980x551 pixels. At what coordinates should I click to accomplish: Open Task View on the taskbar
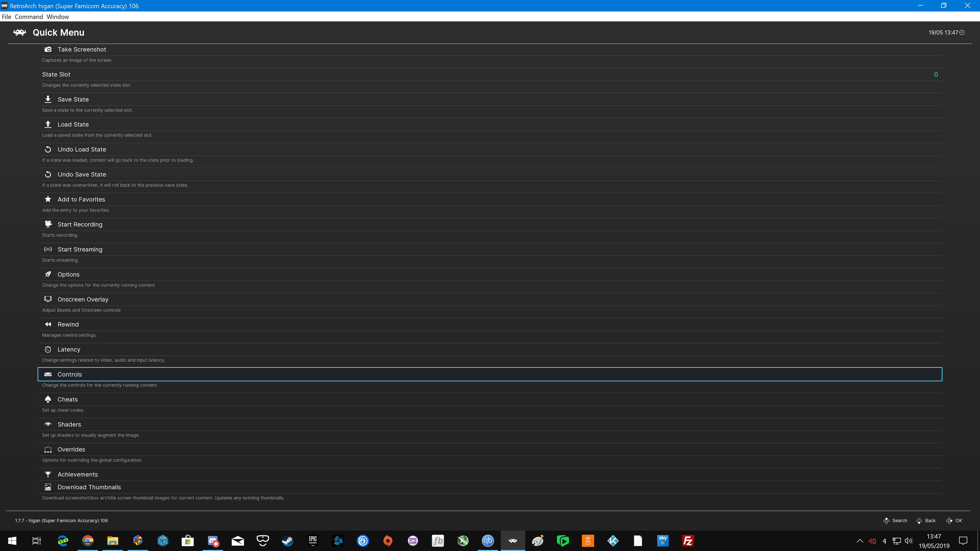pyautogui.click(x=36, y=541)
